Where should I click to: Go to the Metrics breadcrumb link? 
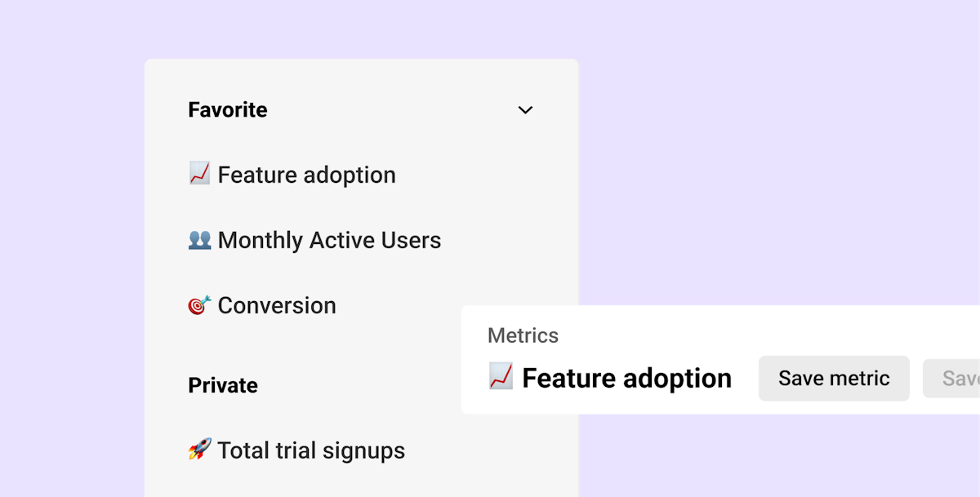(x=523, y=335)
